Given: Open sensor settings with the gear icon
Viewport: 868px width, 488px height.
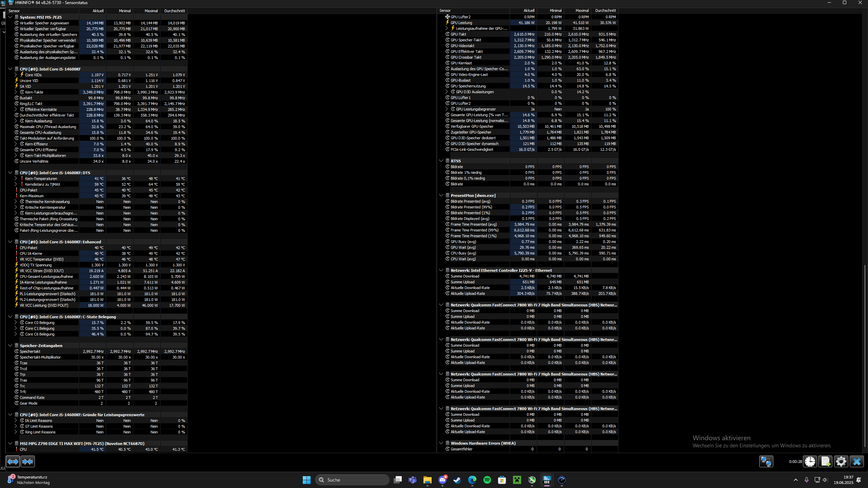Looking at the screenshot, I should point(841,461).
